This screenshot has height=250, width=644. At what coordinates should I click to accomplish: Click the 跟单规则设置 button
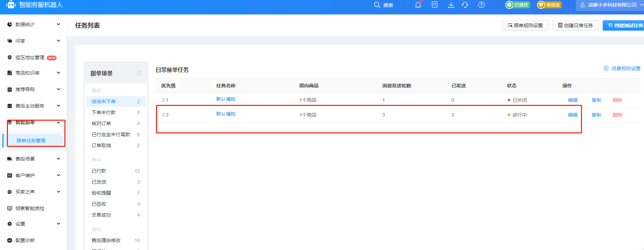(x=525, y=25)
